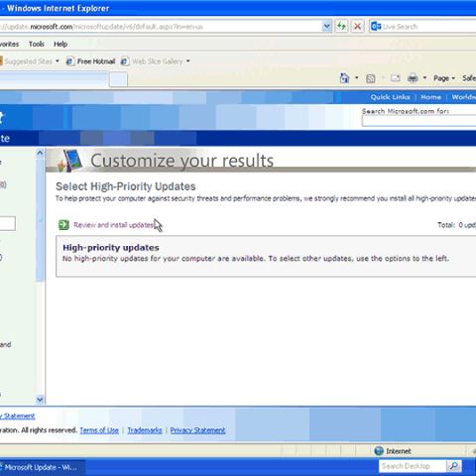Viewport: 476px width, 476px height.
Task: Click the Web Slice Gallery icon
Action: tap(125, 61)
